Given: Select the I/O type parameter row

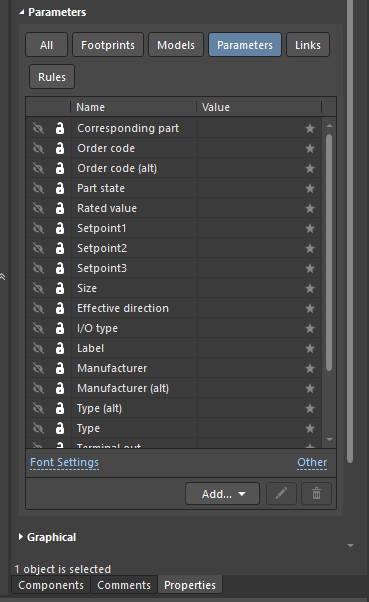Looking at the screenshot, I should (174, 328).
